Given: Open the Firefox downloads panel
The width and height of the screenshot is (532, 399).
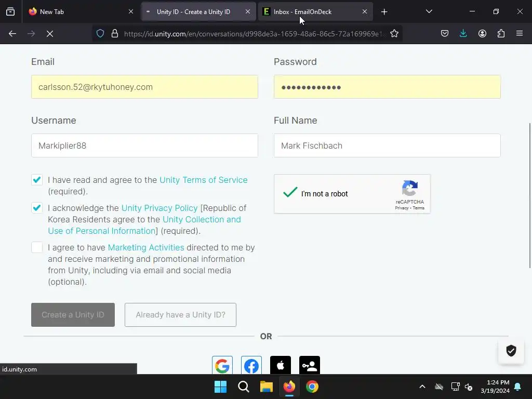Looking at the screenshot, I should [463, 34].
